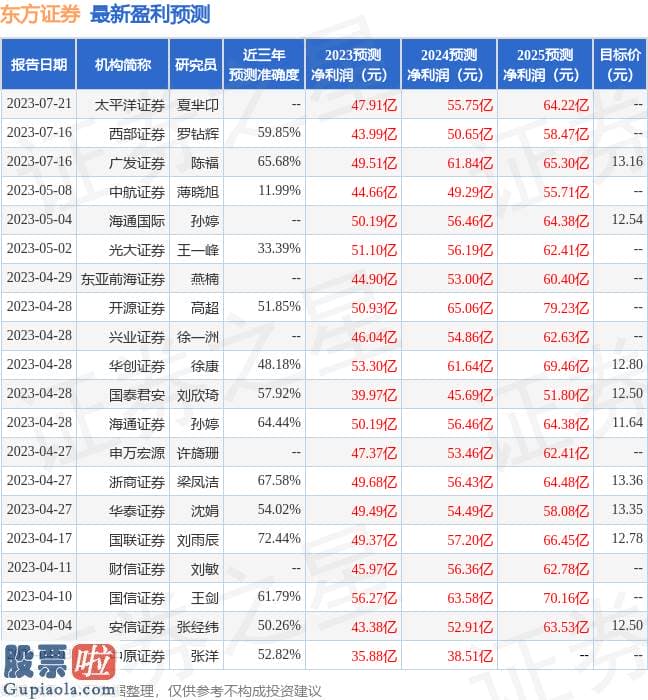Click the 近三年预测准确度 column header
The width and height of the screenshot is (648, 700).
(x=264, y=65)
